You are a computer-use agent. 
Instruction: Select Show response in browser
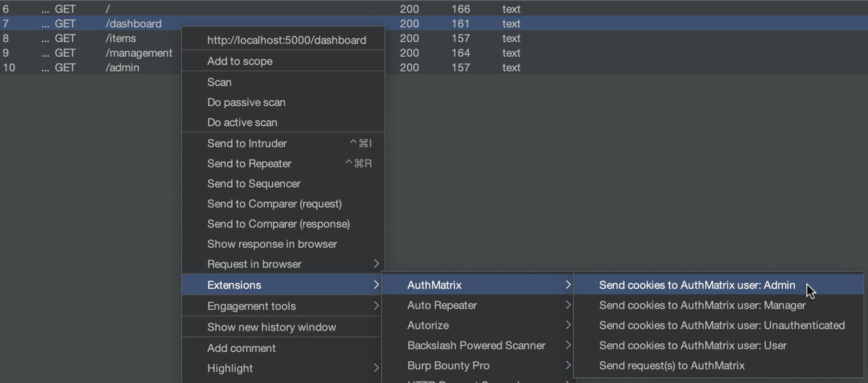(x=283, y=244)
